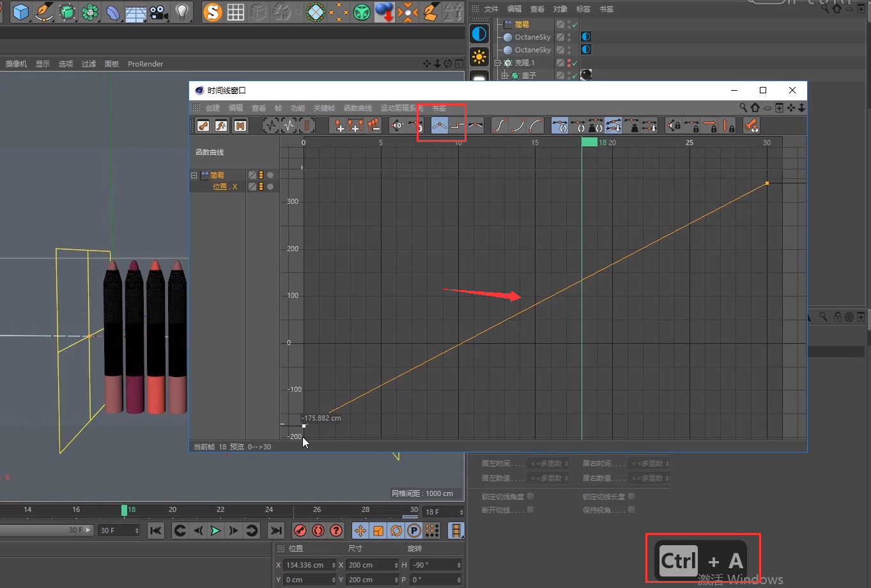Click Position Y 0 cm input field
Image resolution: width=871 pixels, height=588 pixels.
coord(309,580)
